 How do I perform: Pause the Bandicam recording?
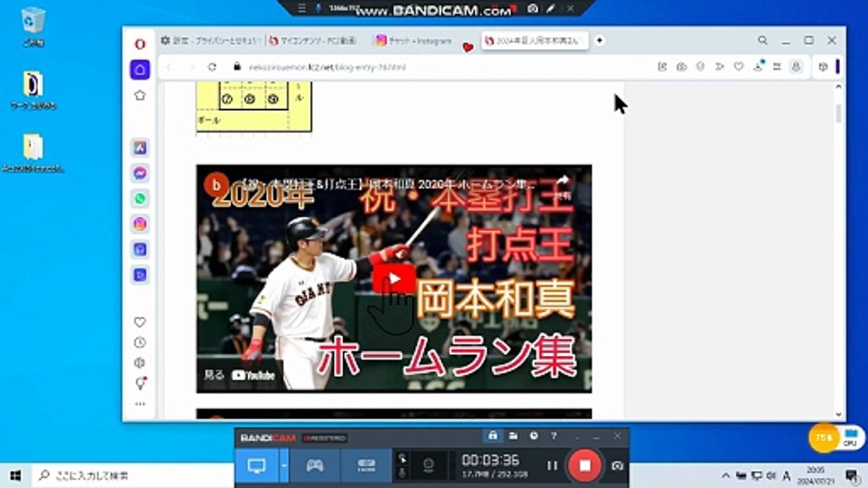click(552, 466)
